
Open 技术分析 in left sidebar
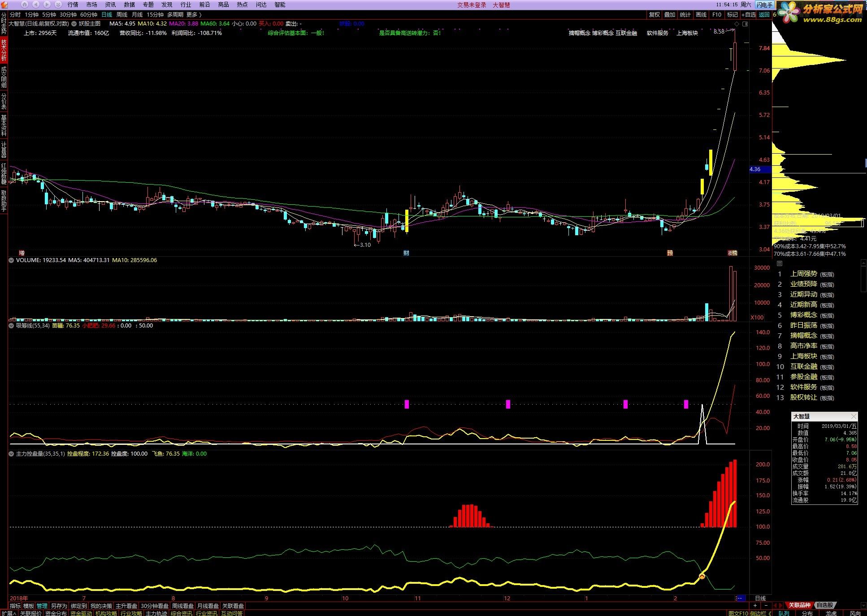tap(4, 50)
